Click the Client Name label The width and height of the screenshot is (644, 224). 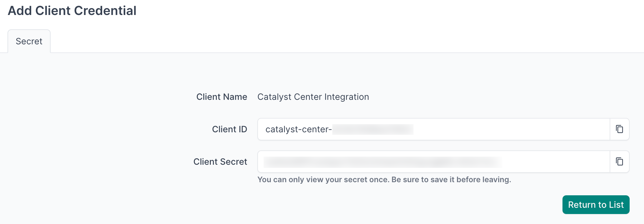(x=221, y=97)
